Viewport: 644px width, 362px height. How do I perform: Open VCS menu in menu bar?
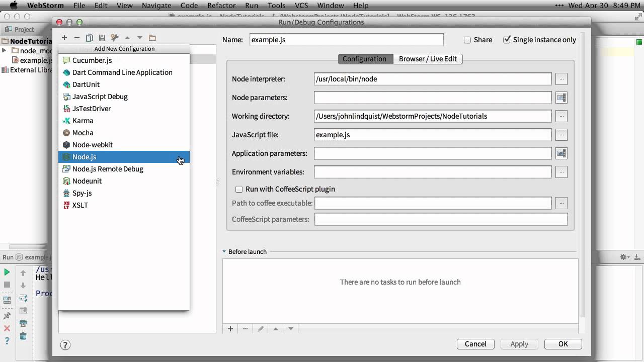click(x=301, y=6)
